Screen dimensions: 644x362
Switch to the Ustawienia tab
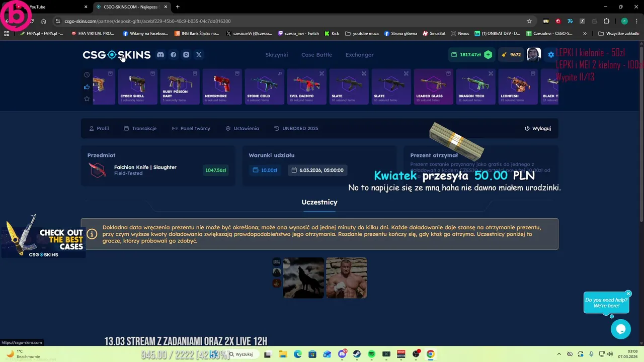tap(242, 128)
